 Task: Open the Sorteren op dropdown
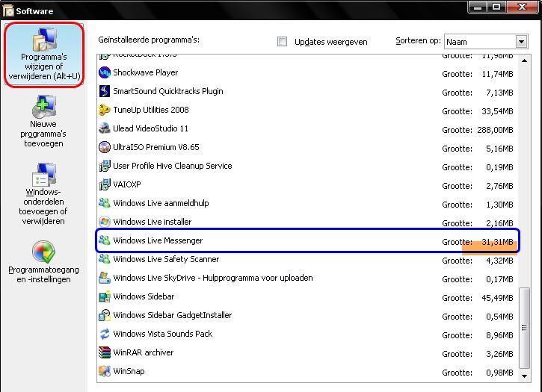(486, 42)
